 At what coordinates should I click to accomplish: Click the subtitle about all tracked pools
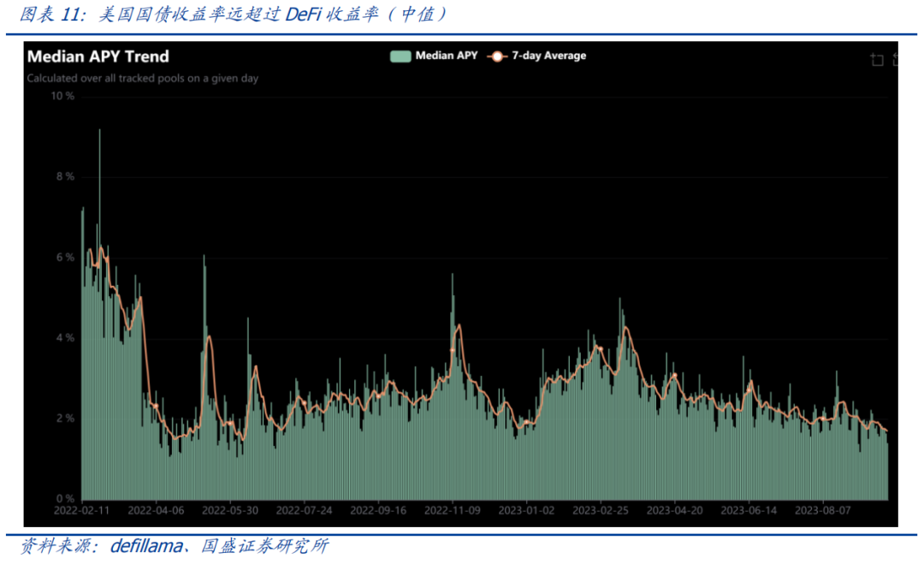(142, 78)
